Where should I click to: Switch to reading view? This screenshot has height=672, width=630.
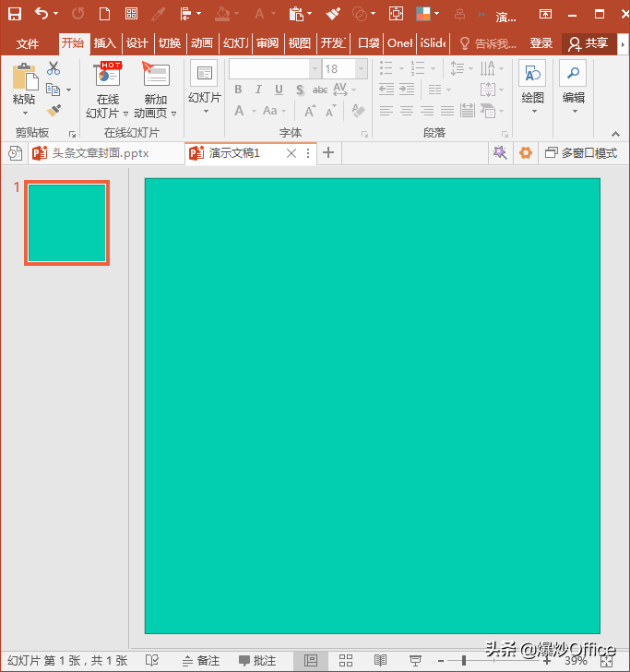(x=380, y=660)
